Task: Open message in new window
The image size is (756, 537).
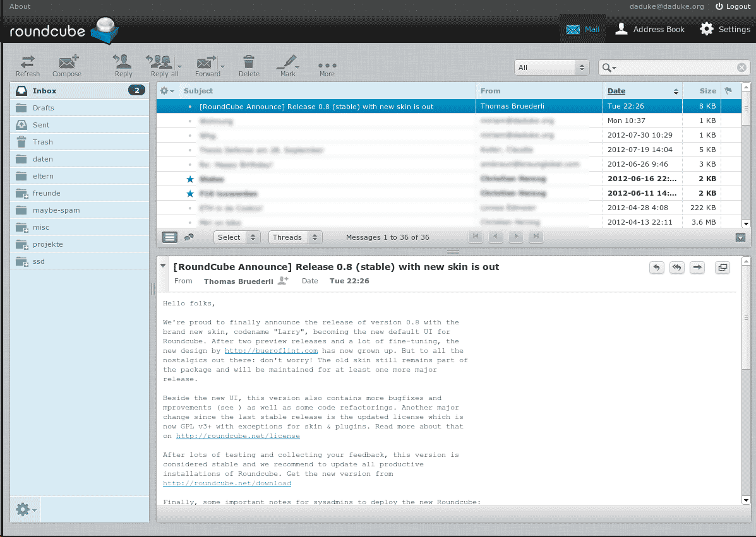Action: (723, 268)
